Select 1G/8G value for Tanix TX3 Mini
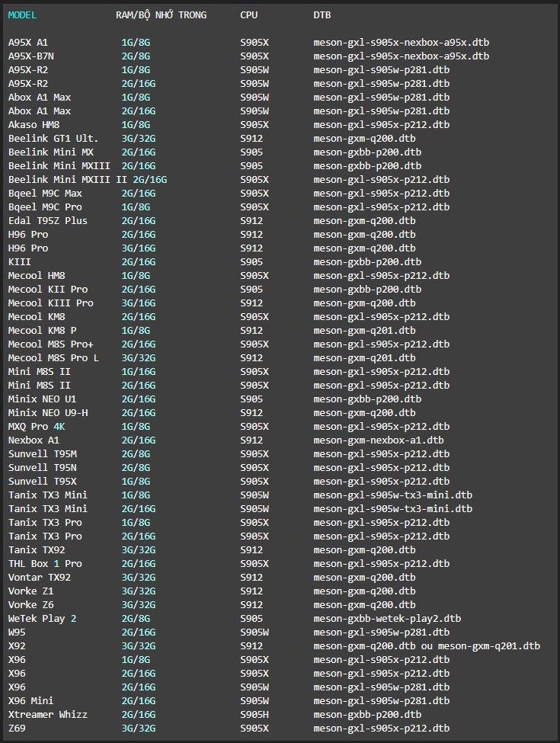This screenshot has width=560, height=743. coord(136,495)
